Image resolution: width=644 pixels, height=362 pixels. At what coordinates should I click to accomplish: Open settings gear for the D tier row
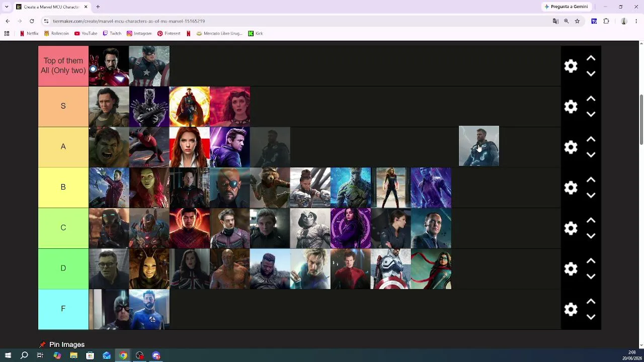point(571,269)
